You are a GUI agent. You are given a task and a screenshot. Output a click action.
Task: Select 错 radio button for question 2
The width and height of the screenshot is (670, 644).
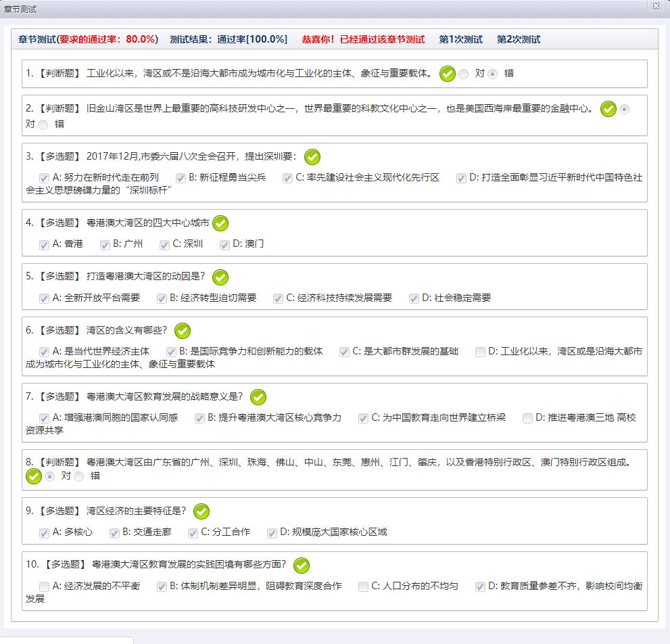43,124
